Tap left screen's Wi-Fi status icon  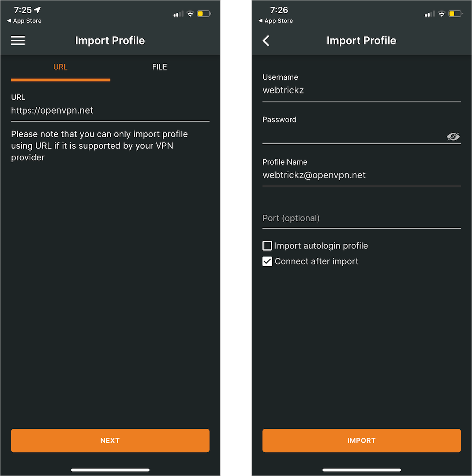pos(190,14)
